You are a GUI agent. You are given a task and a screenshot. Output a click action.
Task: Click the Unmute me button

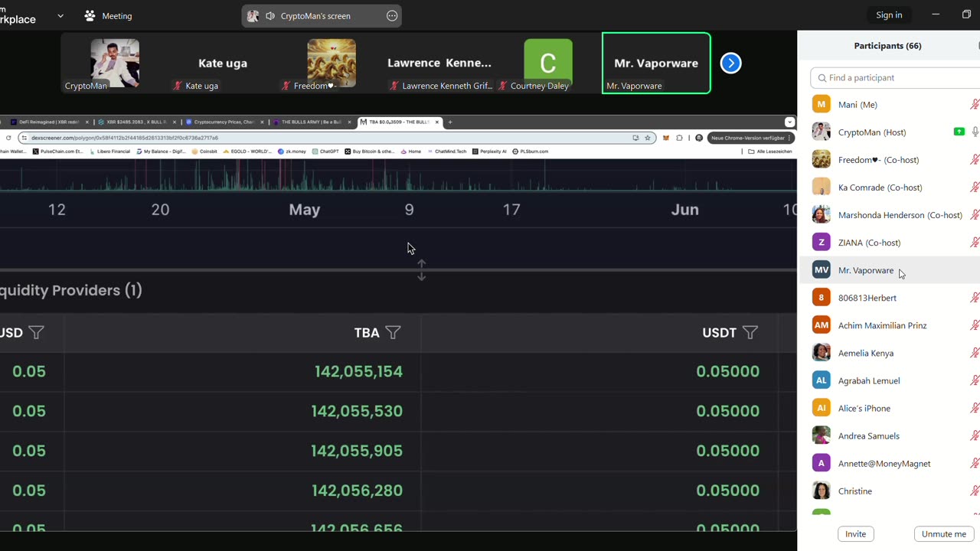pyautogui.click(x=943, y=534)
